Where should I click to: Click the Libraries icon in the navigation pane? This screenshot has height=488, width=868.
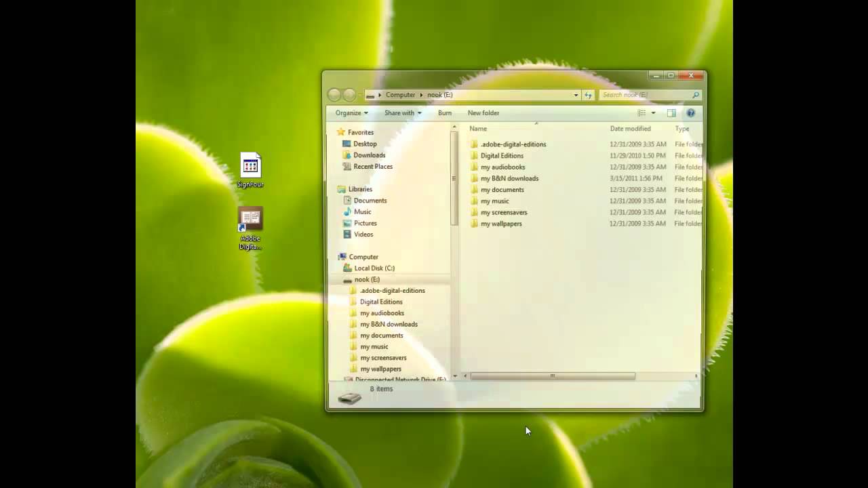342,189
